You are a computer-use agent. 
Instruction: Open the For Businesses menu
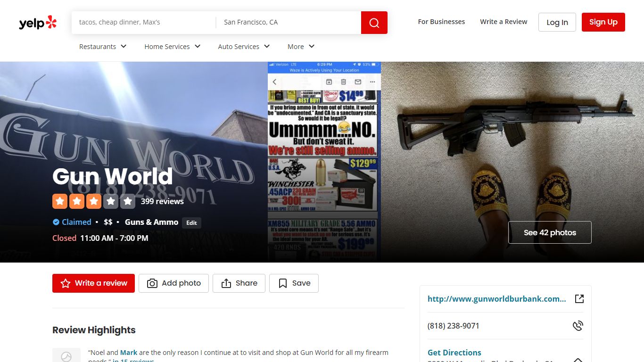coord(441,22)
